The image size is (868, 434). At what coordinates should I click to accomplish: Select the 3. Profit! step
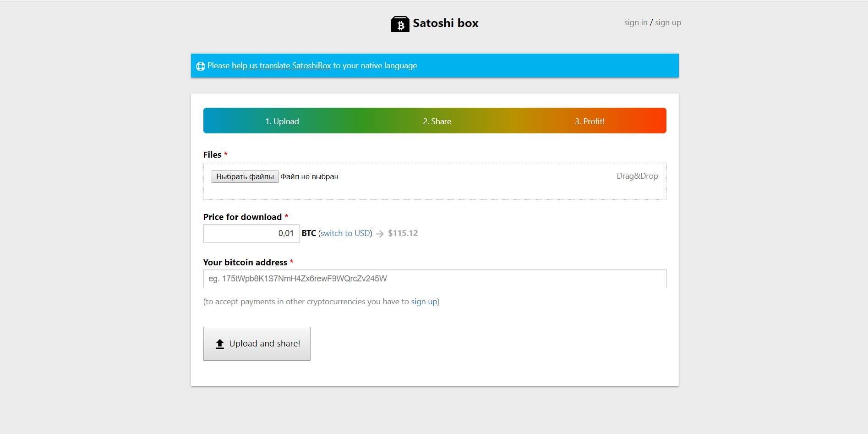coord(590,121)
